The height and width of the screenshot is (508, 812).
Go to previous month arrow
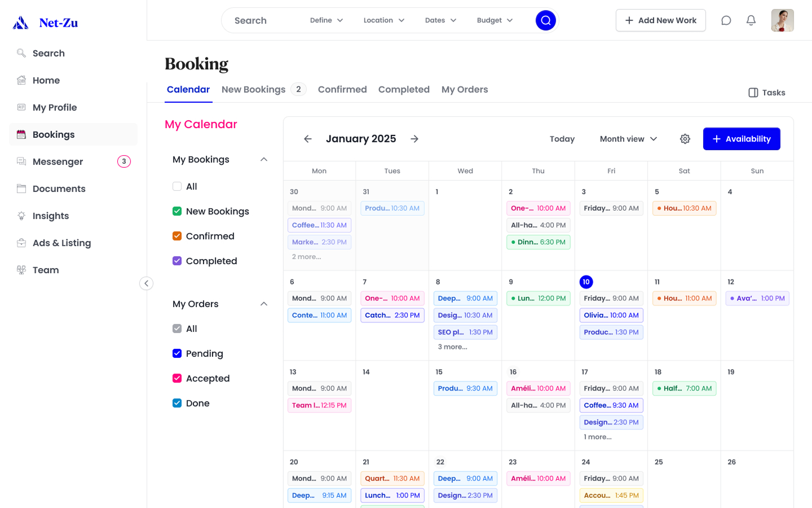[308, 139]
